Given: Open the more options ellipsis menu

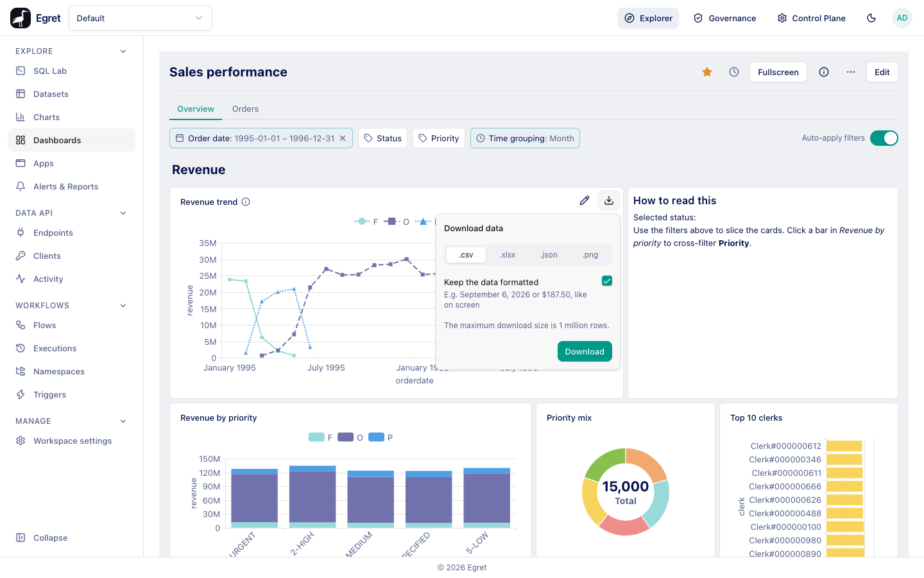Looking at the screenshot, I should [x=851, y=72].
